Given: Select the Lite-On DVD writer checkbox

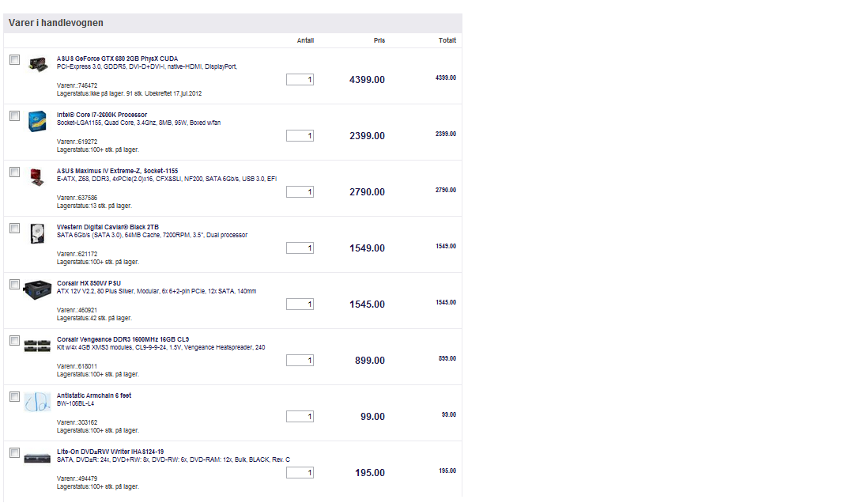Looking at the screenshot, I should tap(14, 452).
